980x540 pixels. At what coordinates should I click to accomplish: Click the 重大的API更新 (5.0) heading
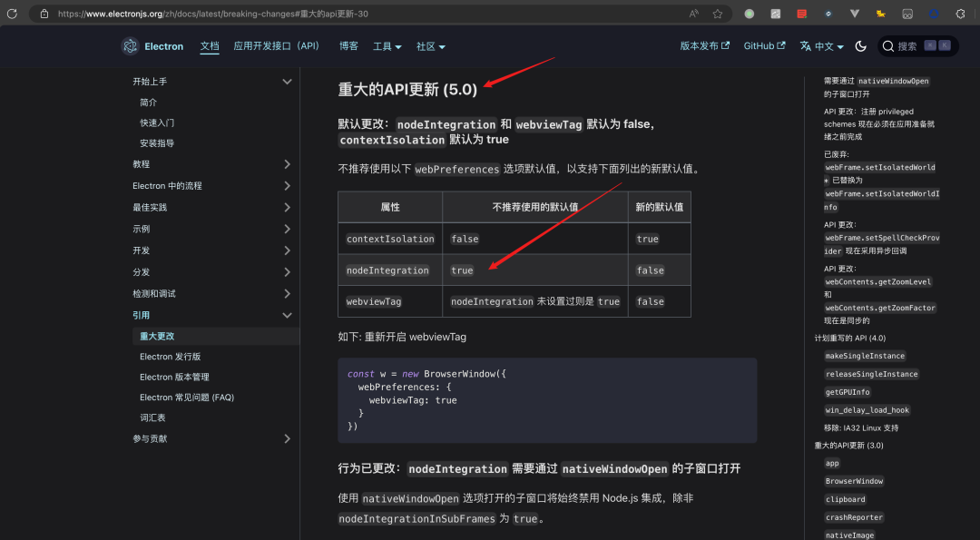pos(407,90)
